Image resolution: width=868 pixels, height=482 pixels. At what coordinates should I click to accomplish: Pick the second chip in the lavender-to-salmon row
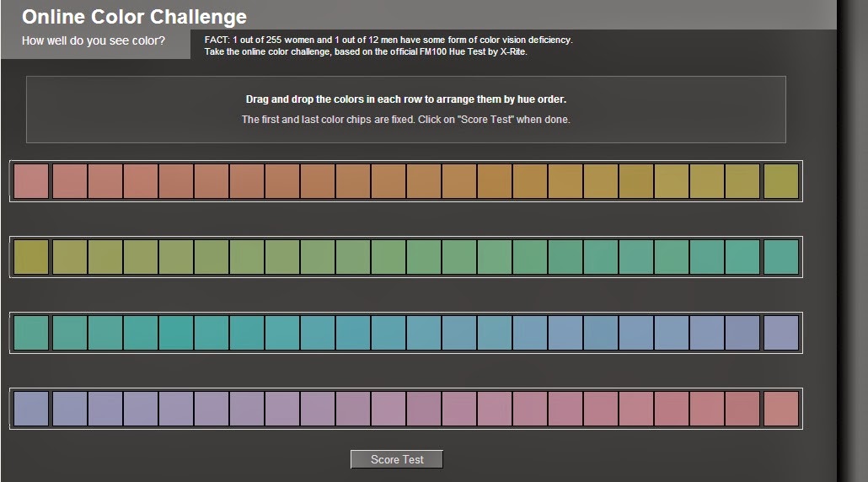tap(70, 409)
